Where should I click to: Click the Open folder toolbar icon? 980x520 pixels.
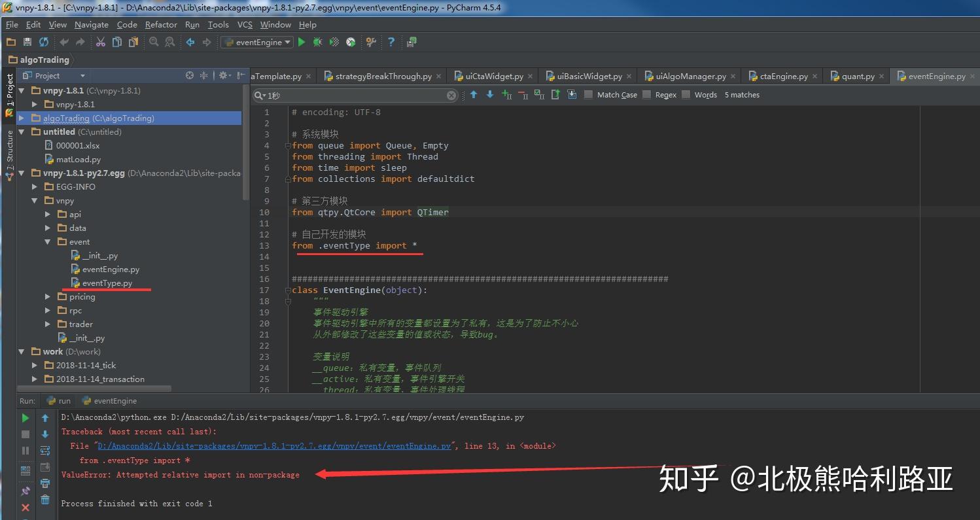pos(11,42)
